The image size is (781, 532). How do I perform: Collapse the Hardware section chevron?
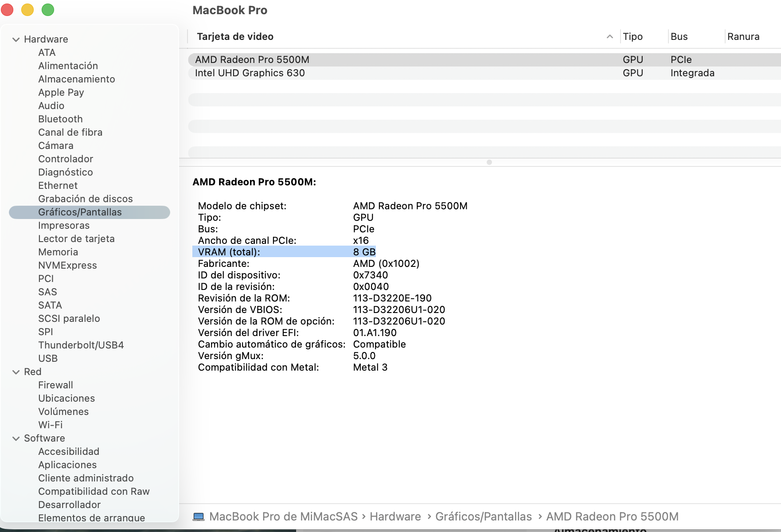[16, 39]
